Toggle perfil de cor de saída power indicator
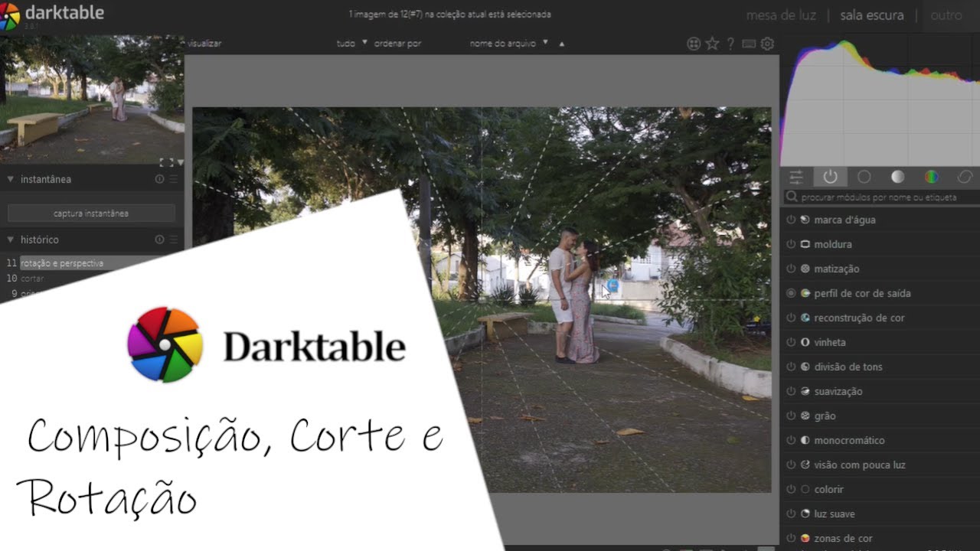The height and width of the screenshot is (551, 980). (791, 293)
